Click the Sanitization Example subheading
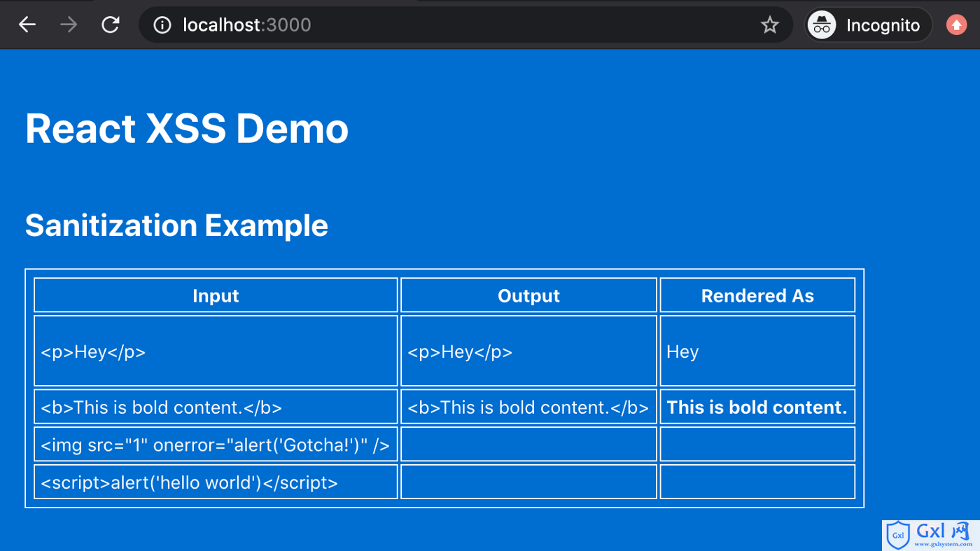 click(176, 225)
